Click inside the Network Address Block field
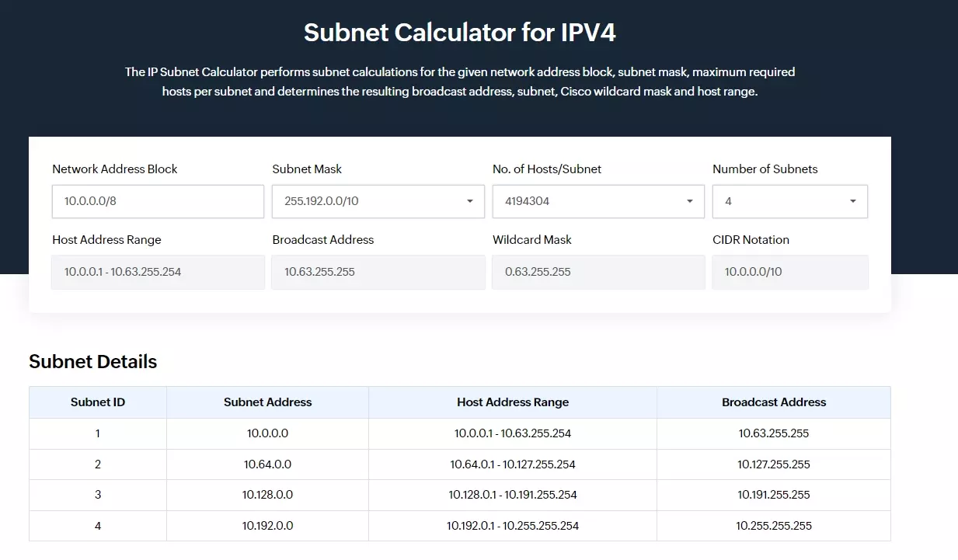 [x=157, y=201]
